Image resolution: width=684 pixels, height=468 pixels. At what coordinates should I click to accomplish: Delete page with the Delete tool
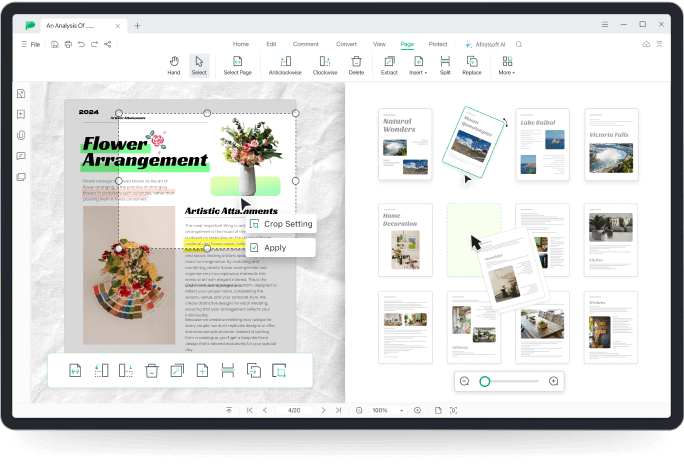click(356, 65)
